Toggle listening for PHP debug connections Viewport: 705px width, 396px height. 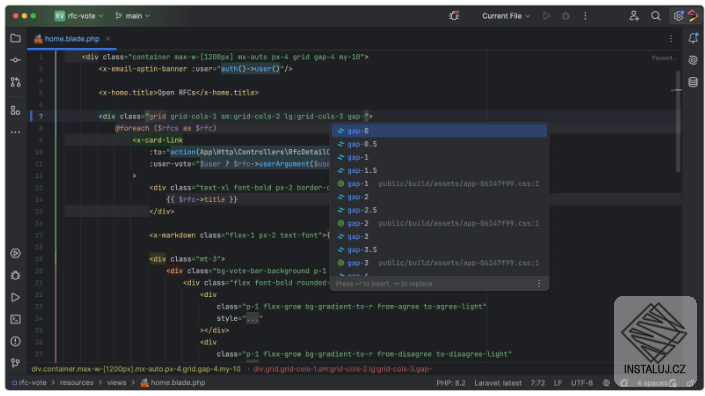pyautogui.click(x=454, y=16)
